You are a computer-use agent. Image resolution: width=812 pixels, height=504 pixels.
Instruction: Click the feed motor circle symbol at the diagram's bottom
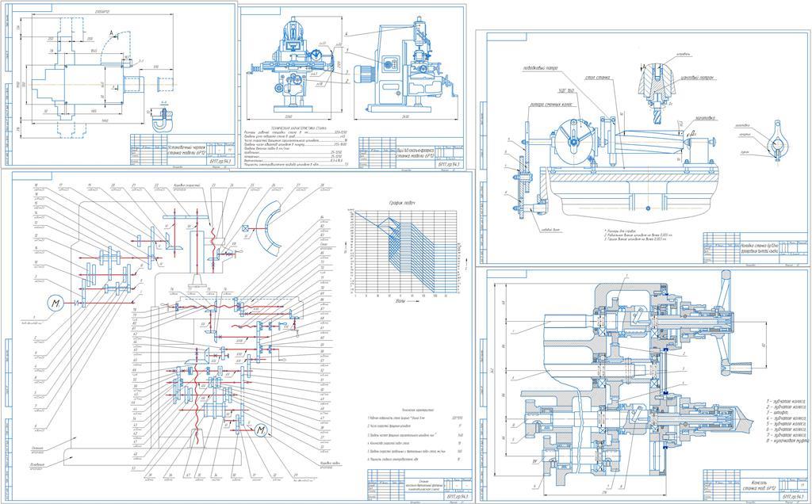pyautogui.click(x=262, y=430)
